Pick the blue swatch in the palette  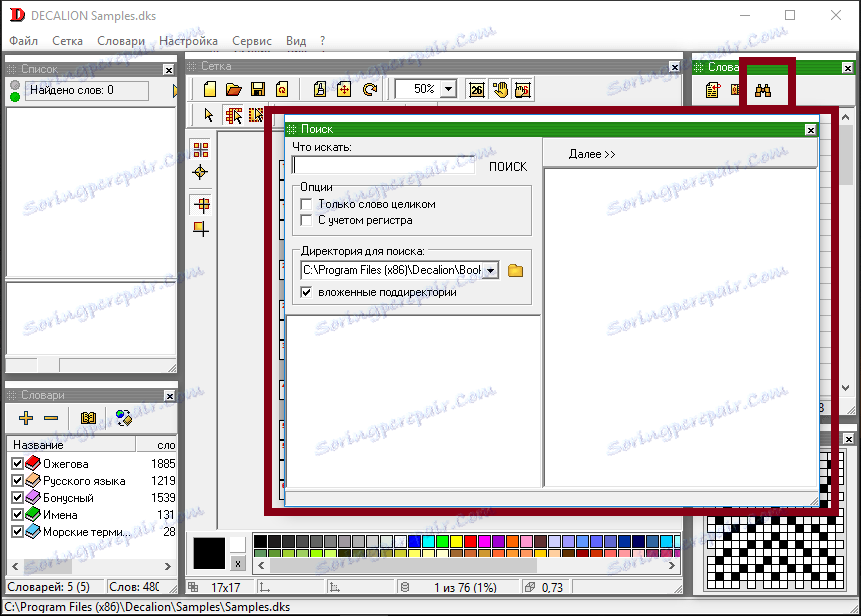point(415,541)
